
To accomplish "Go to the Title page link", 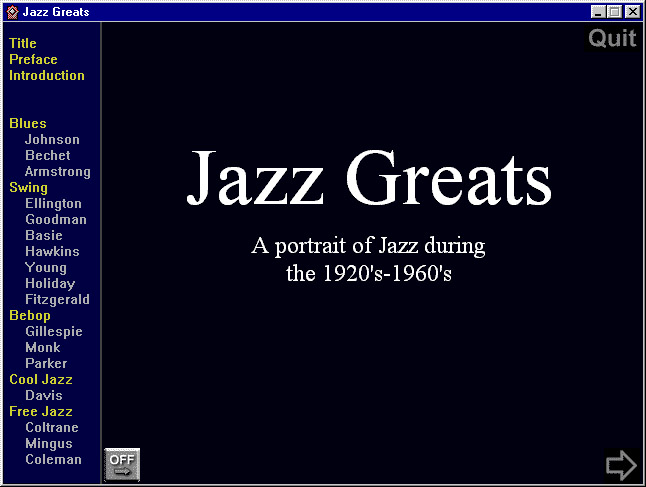I will pos(23,43).
